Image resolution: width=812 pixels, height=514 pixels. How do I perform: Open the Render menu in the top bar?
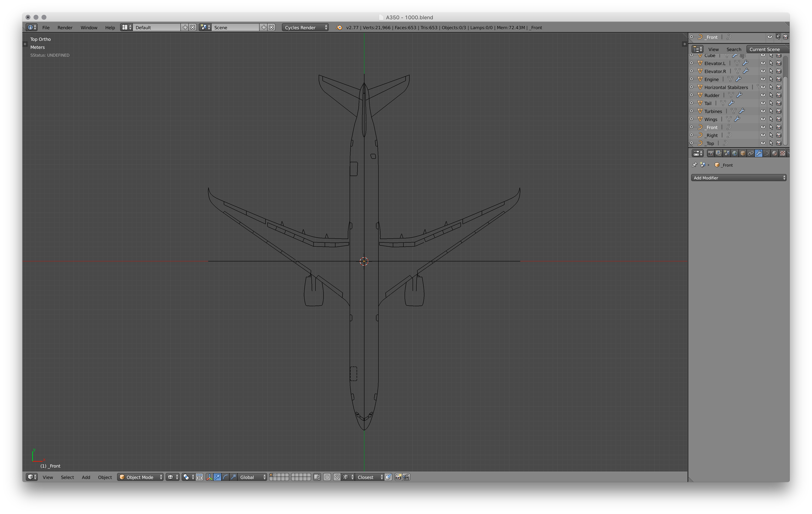pyautogui.click(x=65, y=27)
